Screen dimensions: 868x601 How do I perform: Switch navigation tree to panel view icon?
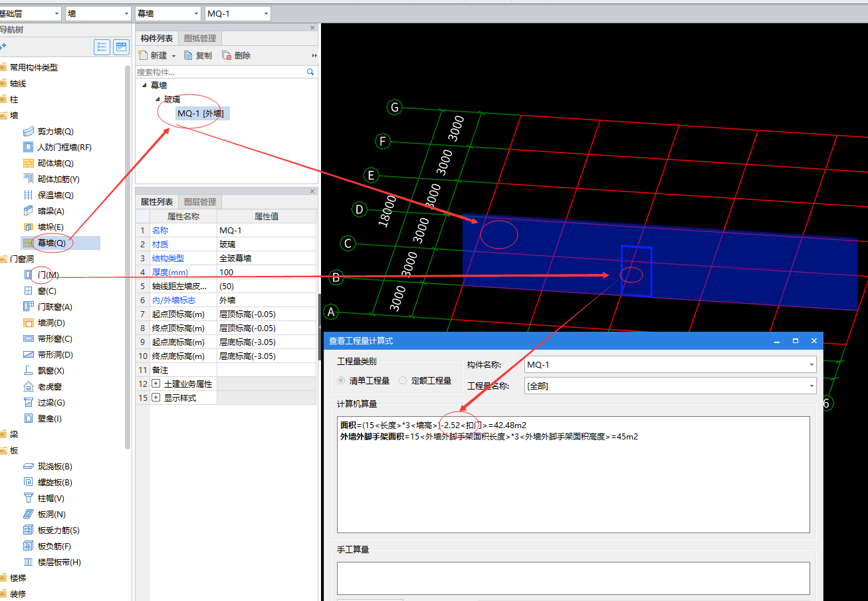120,47
